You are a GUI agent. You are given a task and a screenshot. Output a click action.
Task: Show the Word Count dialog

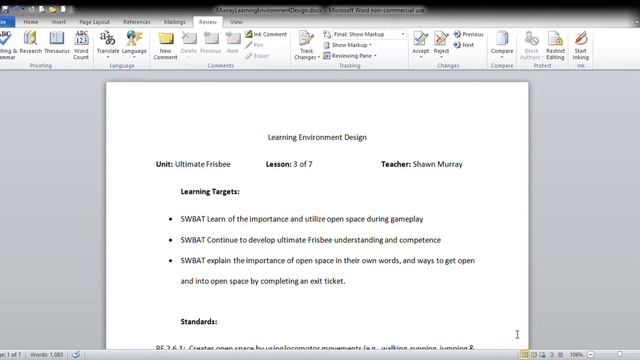point(81,45)
